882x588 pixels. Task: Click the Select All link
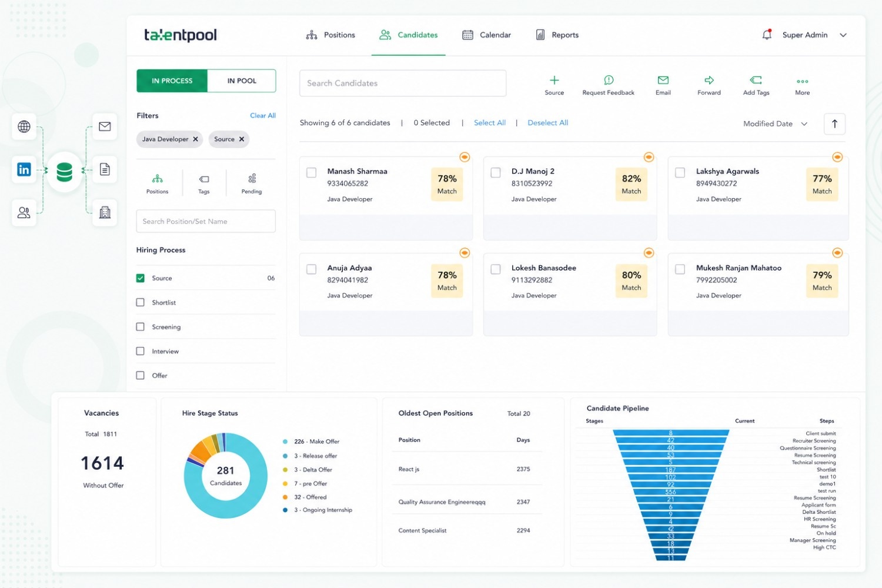490,123
